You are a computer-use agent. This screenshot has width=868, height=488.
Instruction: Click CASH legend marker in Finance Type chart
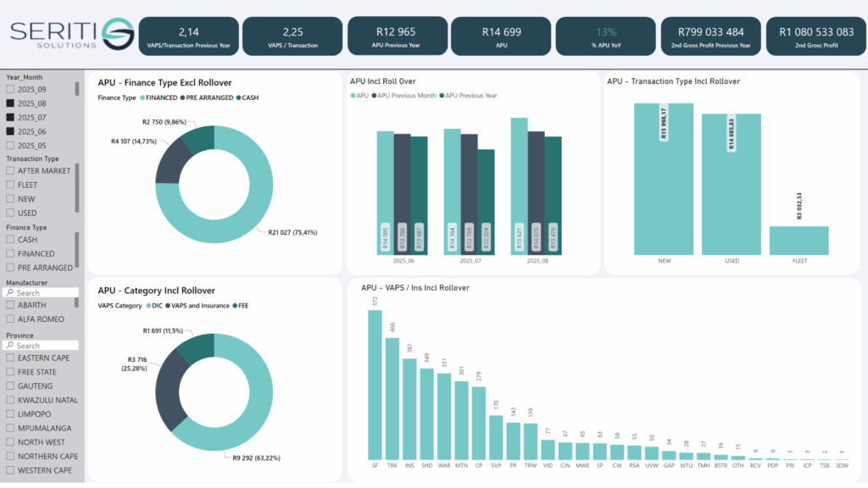(238, 98)
